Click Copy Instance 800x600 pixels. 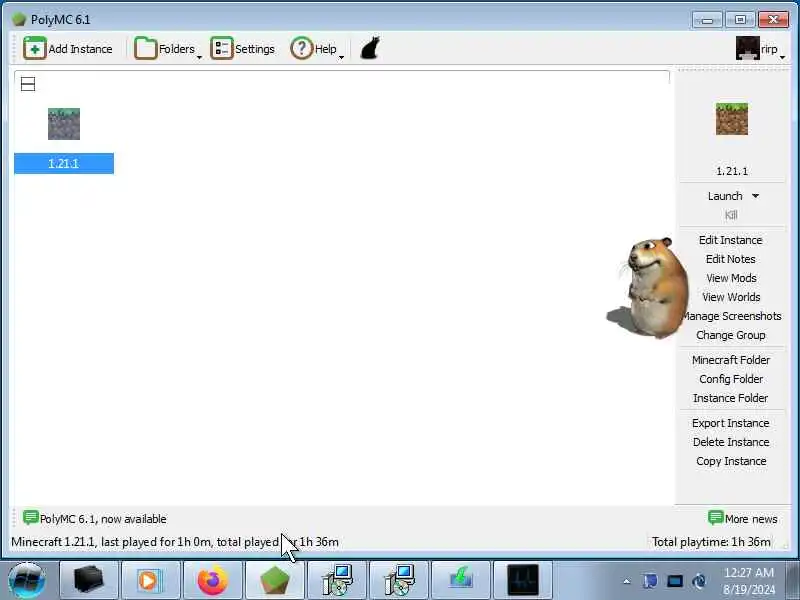click(731, 461)
